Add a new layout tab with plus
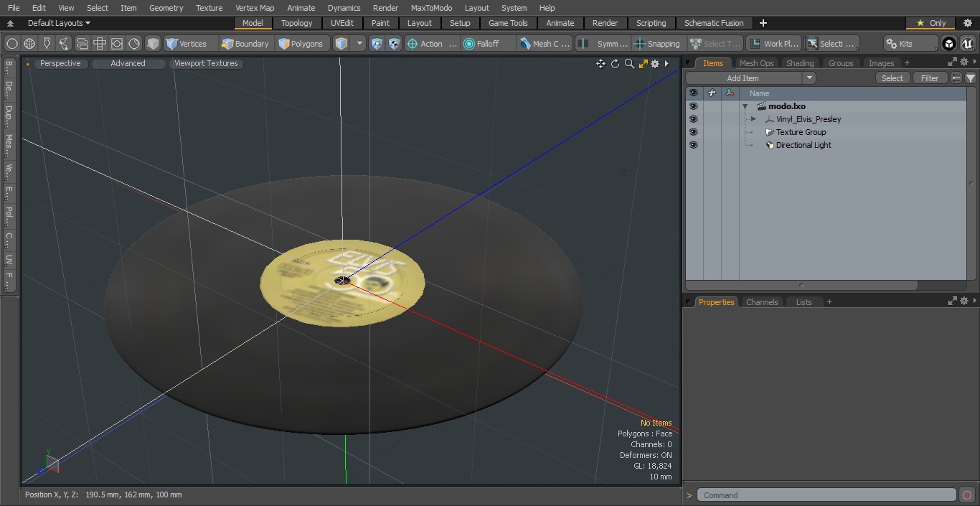Viewport: 980px width, 506px height. tap(763, 23)
